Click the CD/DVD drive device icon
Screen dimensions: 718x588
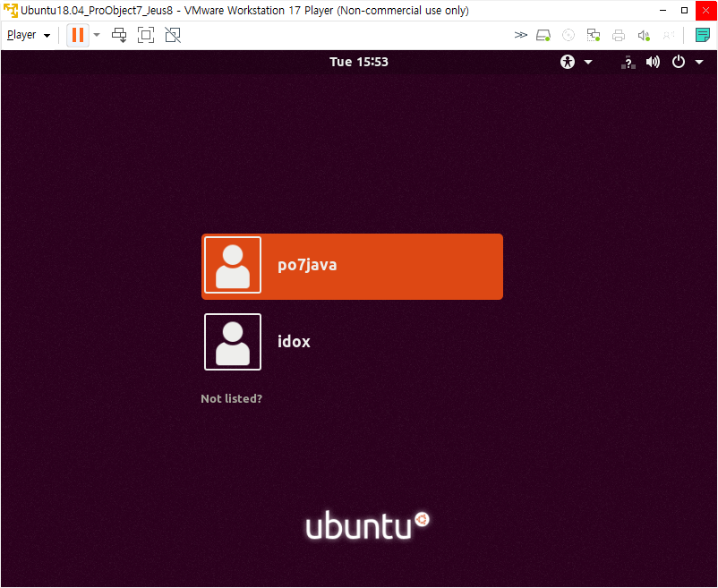568,35
